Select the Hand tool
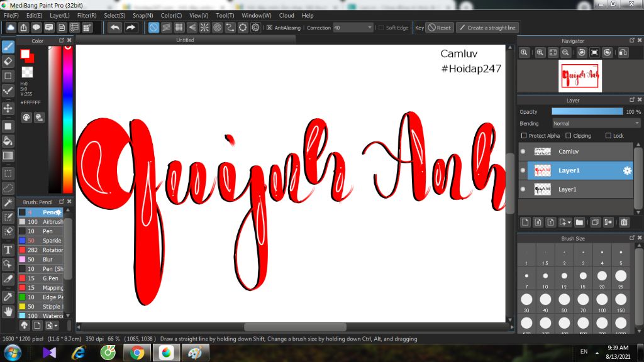Viewport: 644px width, 362px height. coord(8,312)
